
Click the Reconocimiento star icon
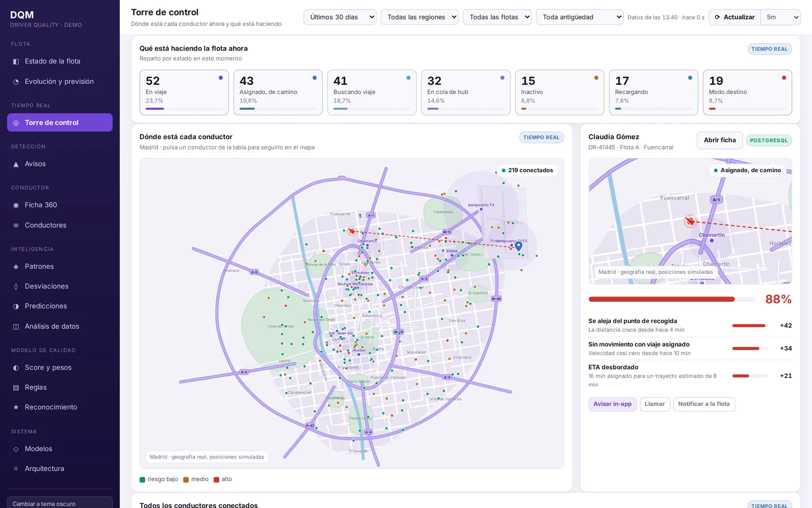[16, 407]
